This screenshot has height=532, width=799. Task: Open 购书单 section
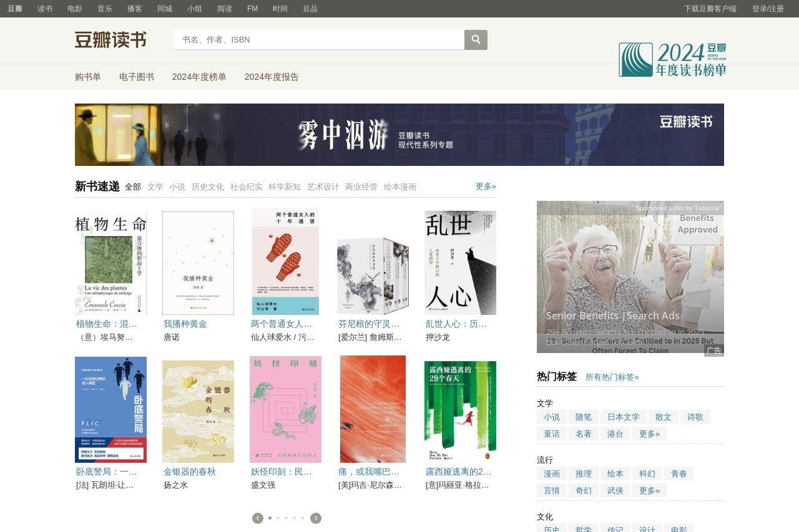click(x=88, y=77)
